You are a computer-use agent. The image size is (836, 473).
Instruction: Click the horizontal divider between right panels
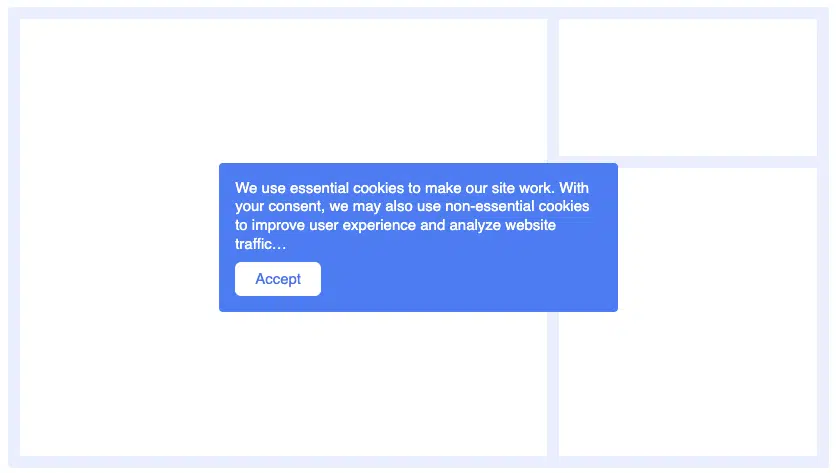(687, 162)
